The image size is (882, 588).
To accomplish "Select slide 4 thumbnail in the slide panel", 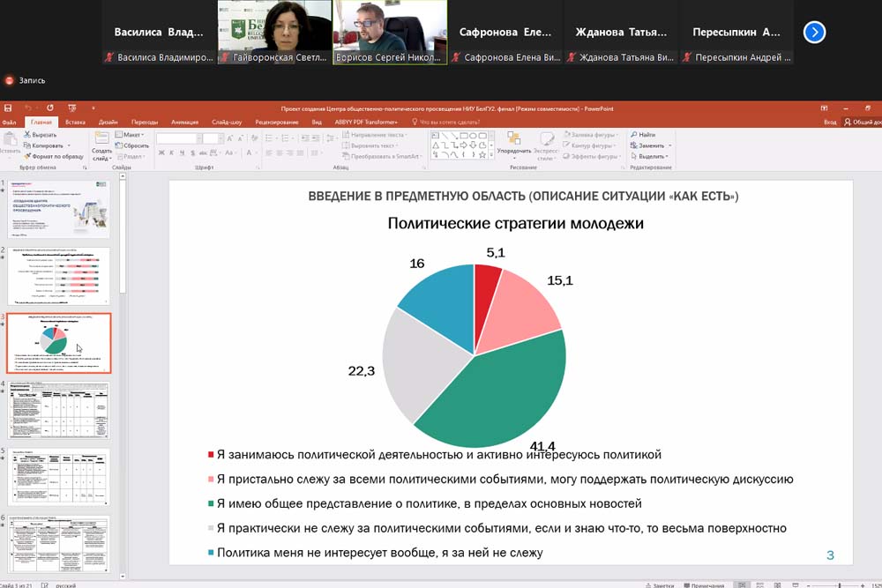I will [x=59, y=410].
